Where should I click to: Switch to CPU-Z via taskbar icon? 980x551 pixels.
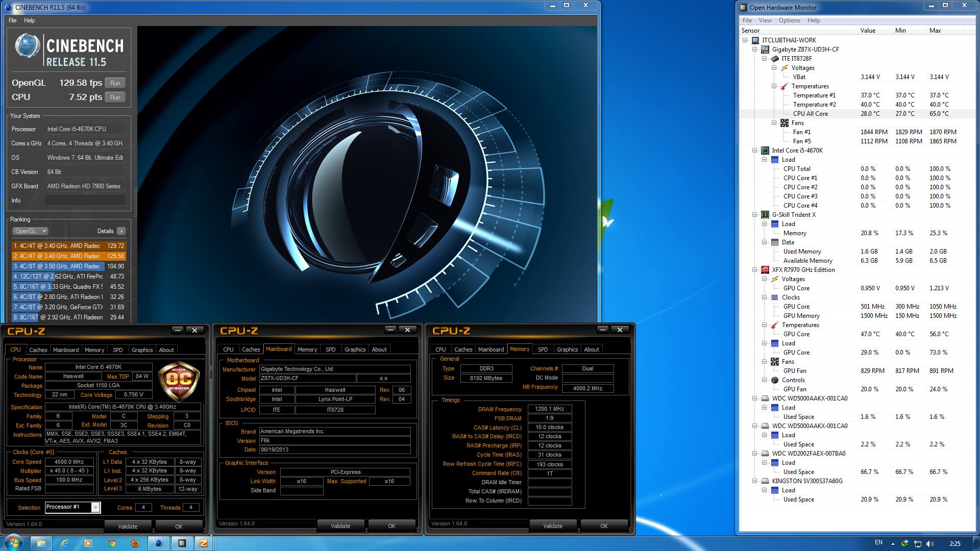click(x=203, y=543)
